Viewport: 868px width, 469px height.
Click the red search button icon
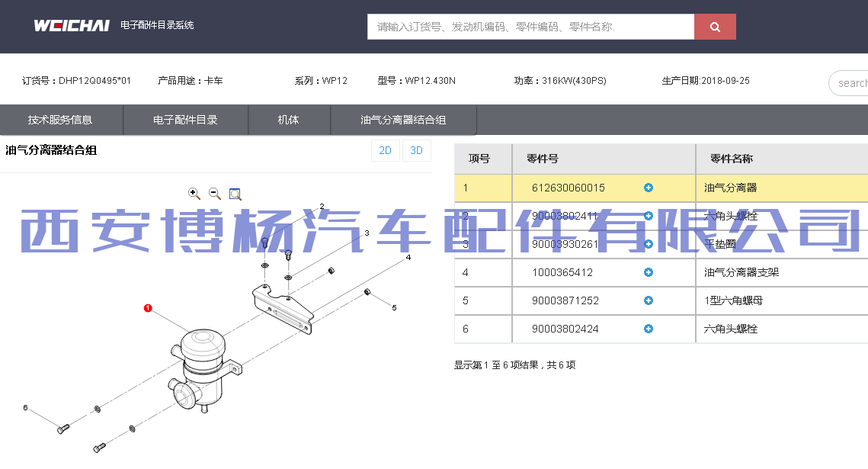coord(715,27)
